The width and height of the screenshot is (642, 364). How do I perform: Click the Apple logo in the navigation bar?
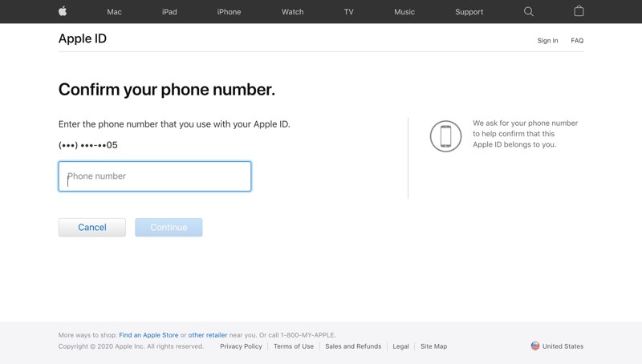pyautogui.click(x=63, y=11)
